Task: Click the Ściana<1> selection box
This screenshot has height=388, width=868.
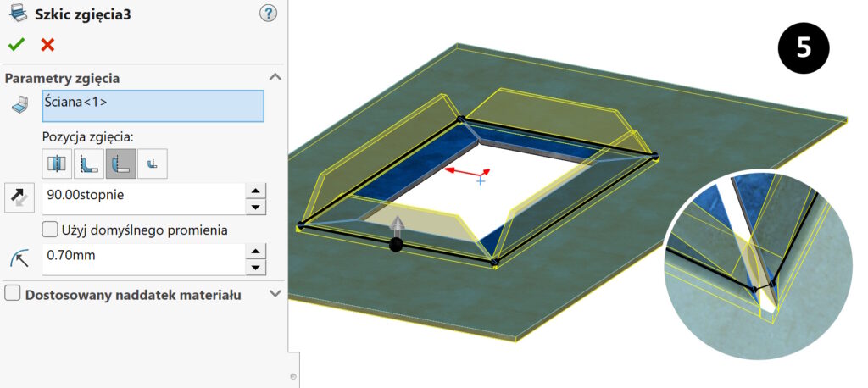Action: point(153,106)
